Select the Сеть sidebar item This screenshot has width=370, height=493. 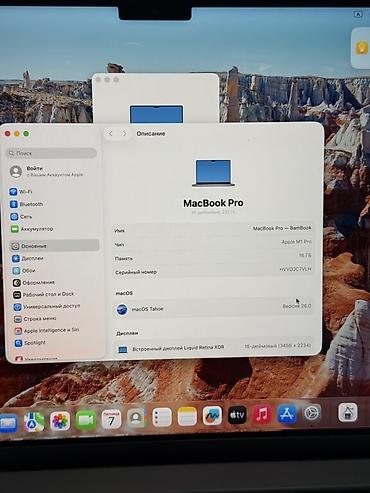pyautogui.click(x=21, y=217)
